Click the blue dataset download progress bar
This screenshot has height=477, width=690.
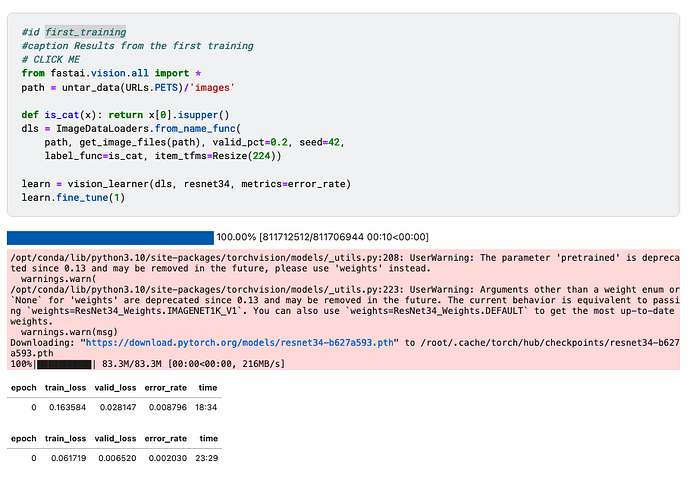110,237
